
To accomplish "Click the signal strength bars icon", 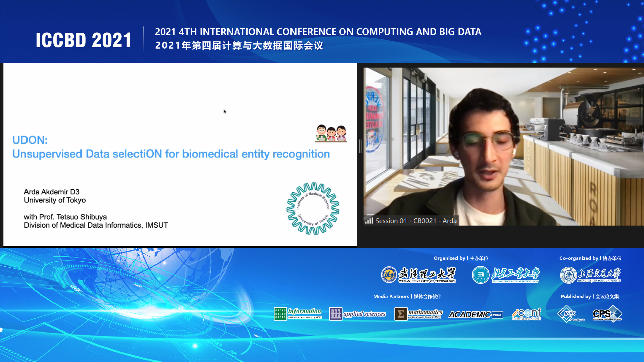I will click(369, 220).
